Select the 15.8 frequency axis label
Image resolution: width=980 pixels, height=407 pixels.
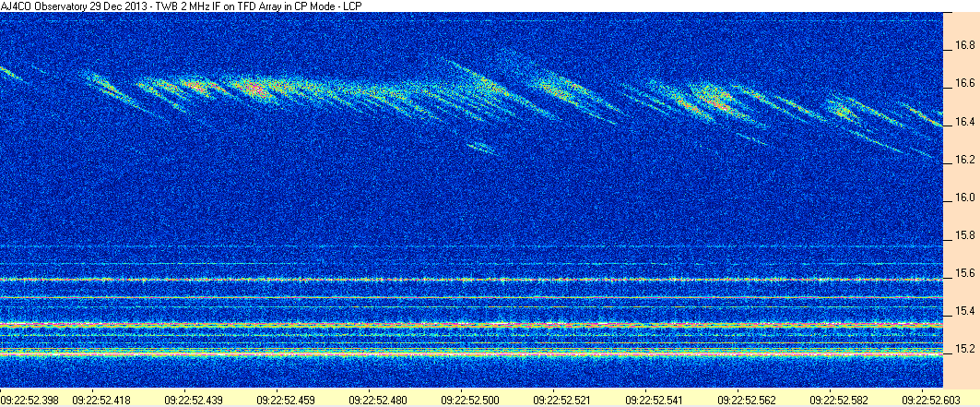pyautogui.click(x=965, y=235)
